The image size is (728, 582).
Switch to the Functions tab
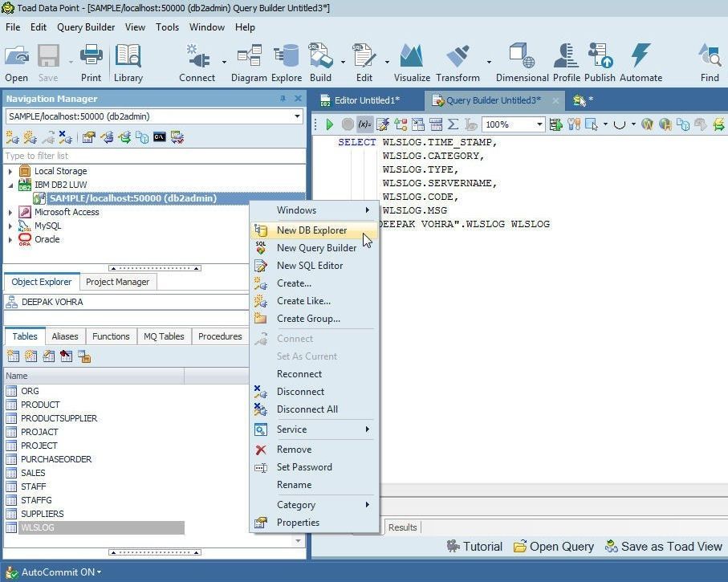(x=111, y=336)
